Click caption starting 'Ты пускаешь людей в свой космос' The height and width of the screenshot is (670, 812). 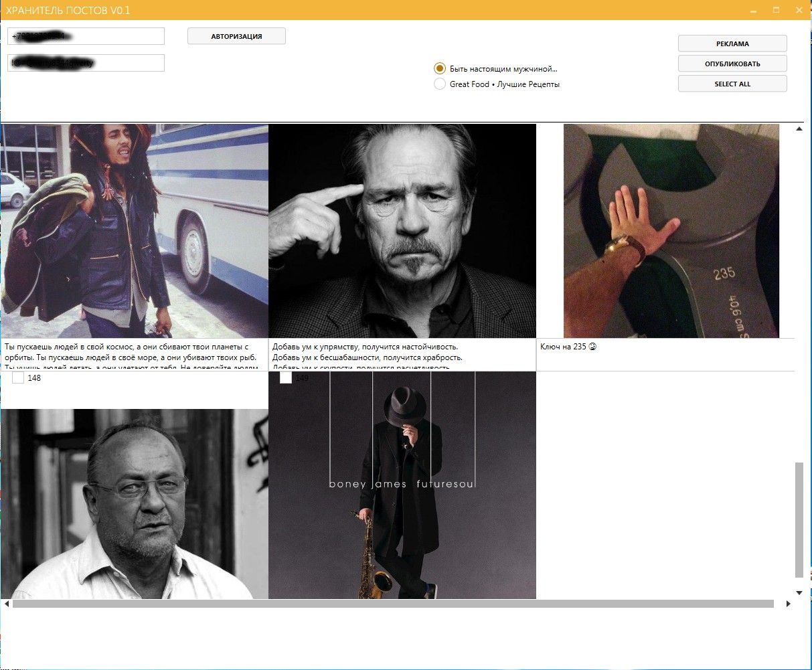(x=134, y=355)
